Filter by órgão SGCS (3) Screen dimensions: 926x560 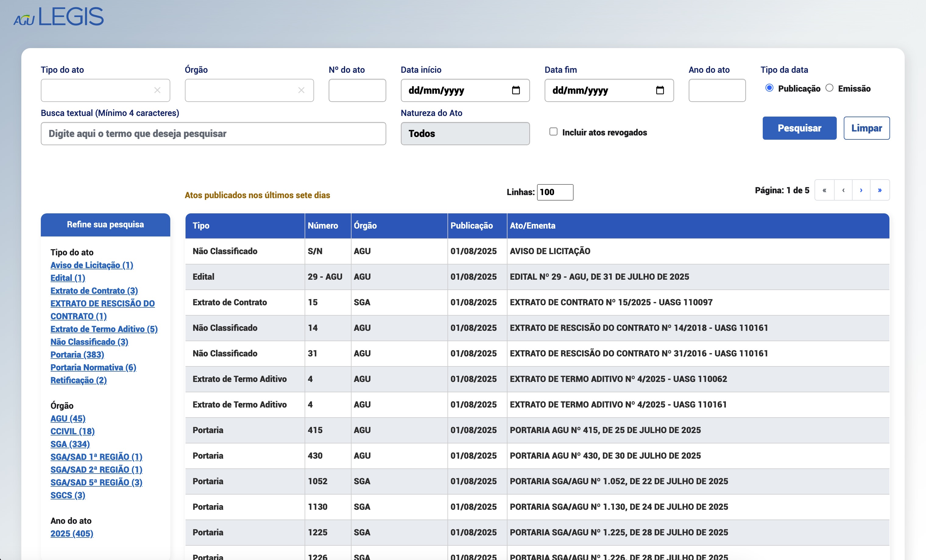pos(68,495)
